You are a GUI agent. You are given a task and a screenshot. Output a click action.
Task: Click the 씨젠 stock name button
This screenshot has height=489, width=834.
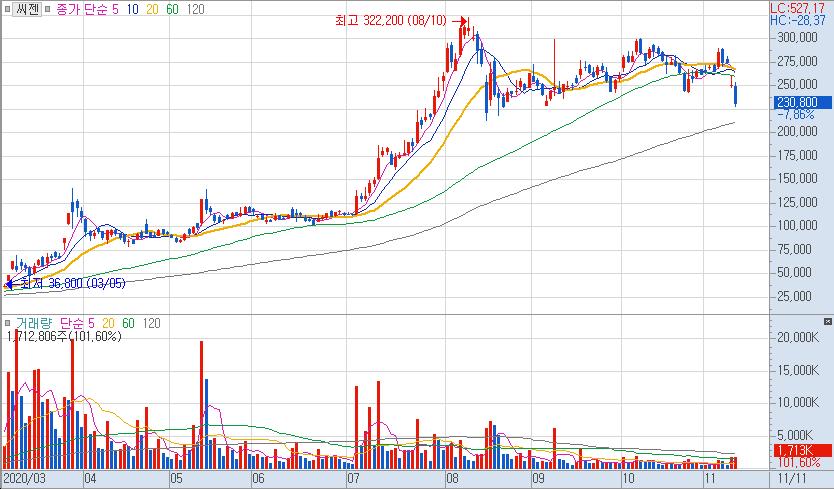point(27,9)
